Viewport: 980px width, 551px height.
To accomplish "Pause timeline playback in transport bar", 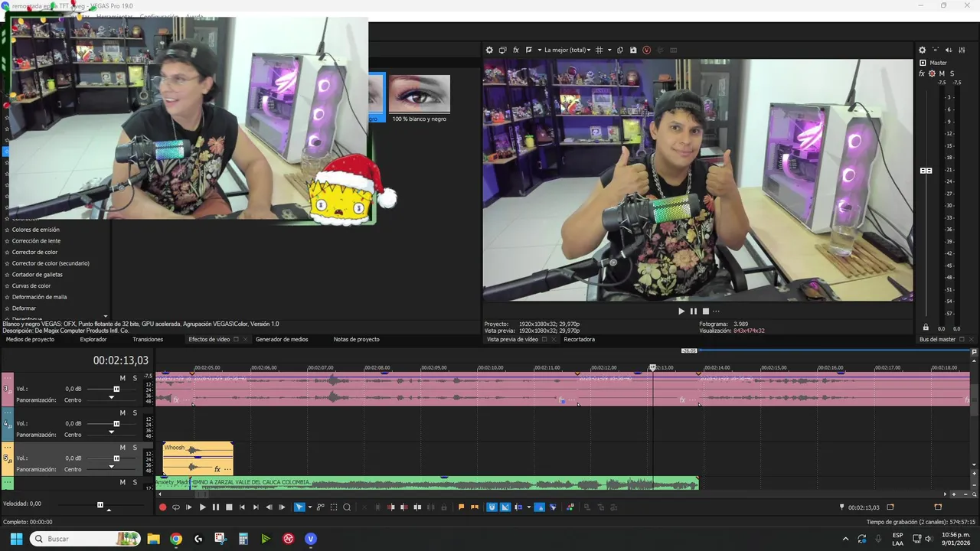I will 215,507.
